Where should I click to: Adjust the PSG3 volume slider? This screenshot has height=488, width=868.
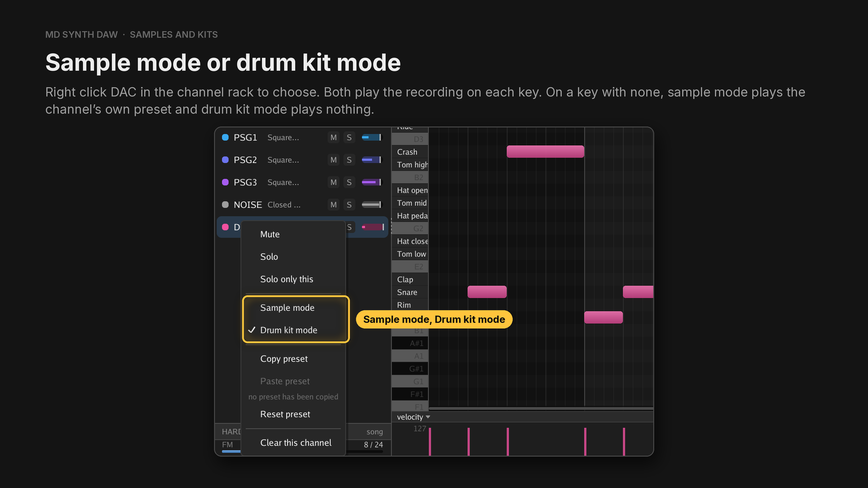click(x=372, y=182)
